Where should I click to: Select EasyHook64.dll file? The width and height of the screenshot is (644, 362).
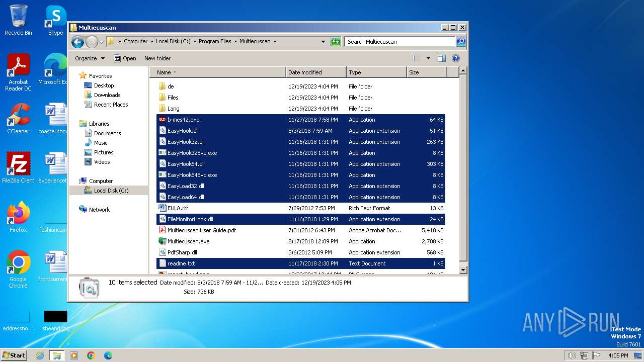click(x=301, y=164)
